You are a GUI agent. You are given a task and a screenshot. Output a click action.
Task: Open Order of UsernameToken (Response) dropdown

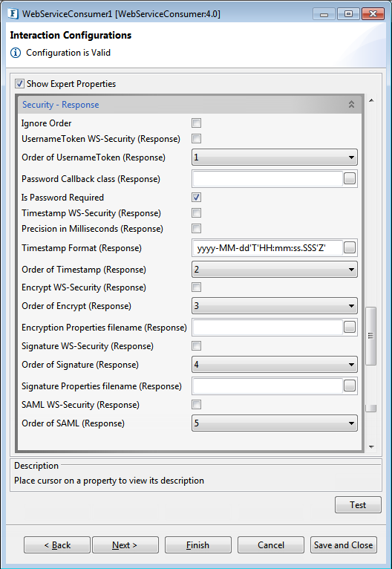(x=275, y=157)
